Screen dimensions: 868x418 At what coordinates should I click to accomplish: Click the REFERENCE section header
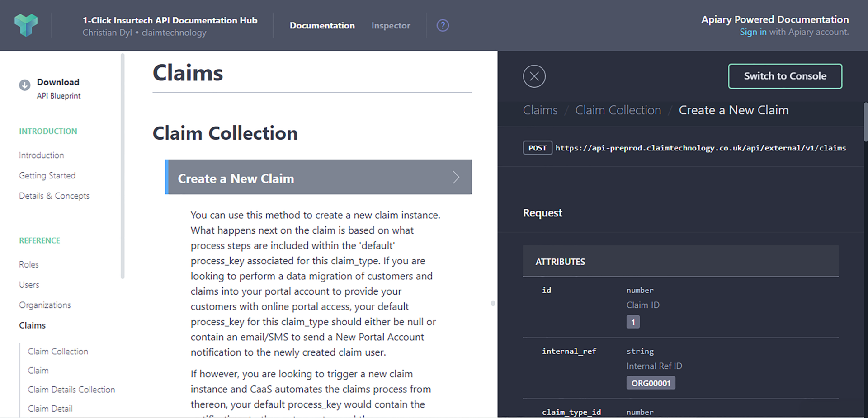(40, 241)
